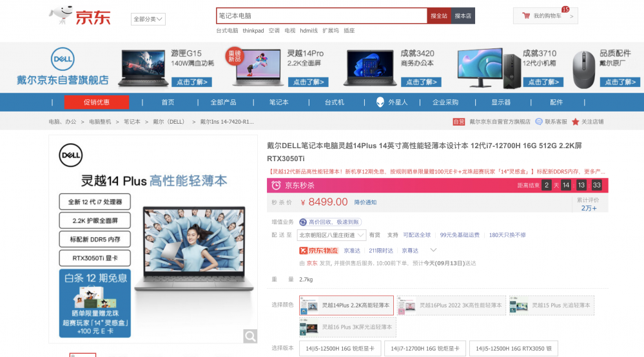The width and height of the screenshot is (644, 357).
Task: Choose the 灵越15 Plus 光追轻薄本 option
Action: point(550,305)
